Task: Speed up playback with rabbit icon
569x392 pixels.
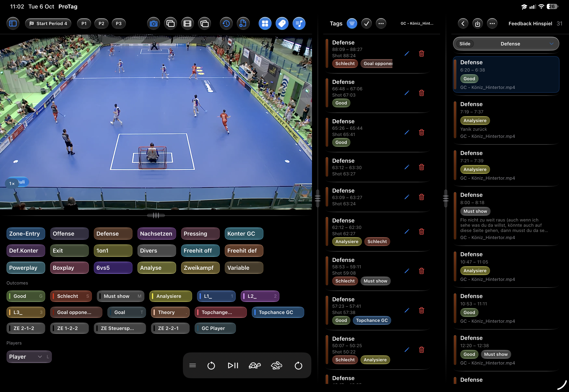Action: [277, 366]
